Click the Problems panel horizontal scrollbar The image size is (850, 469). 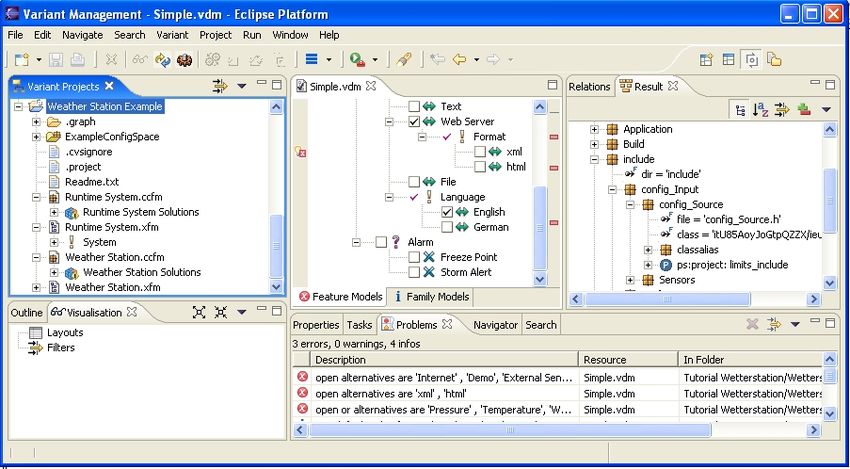[x=510, y=430]
